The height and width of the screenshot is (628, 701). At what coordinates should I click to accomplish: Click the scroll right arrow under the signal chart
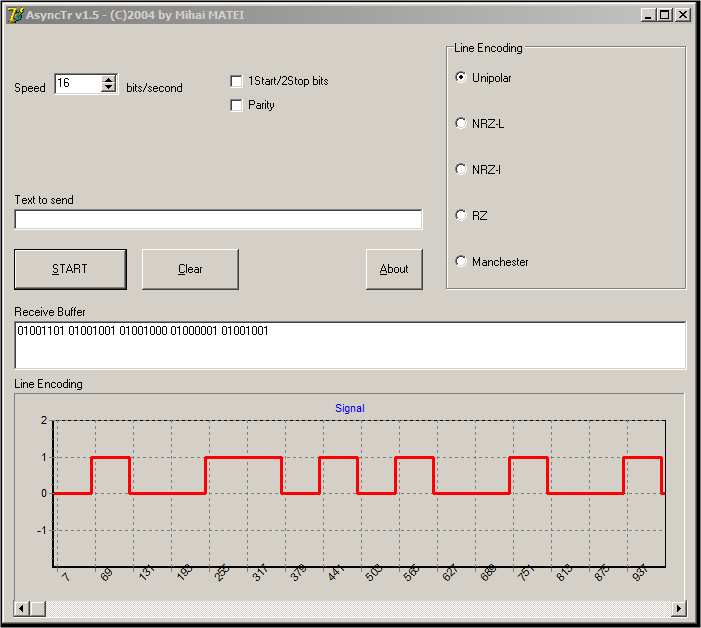pos(679,608)
